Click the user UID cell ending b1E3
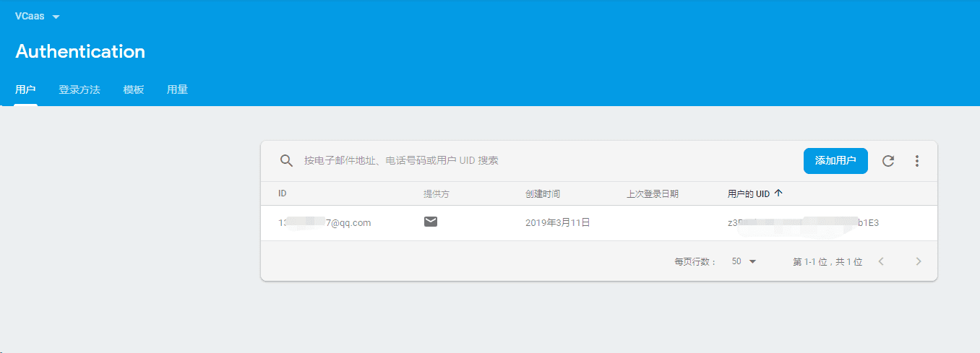This screenshot has width=980, height=353. (x=803, y=223)
